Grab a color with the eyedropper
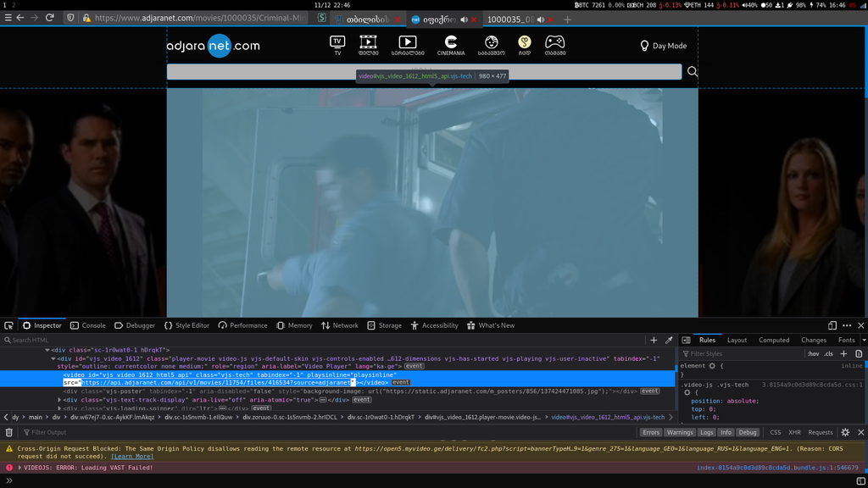 coord(669,340)
